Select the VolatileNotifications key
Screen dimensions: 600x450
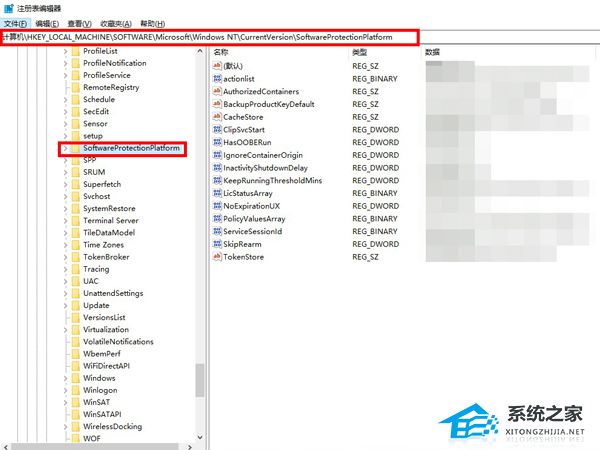click(118, 342)
